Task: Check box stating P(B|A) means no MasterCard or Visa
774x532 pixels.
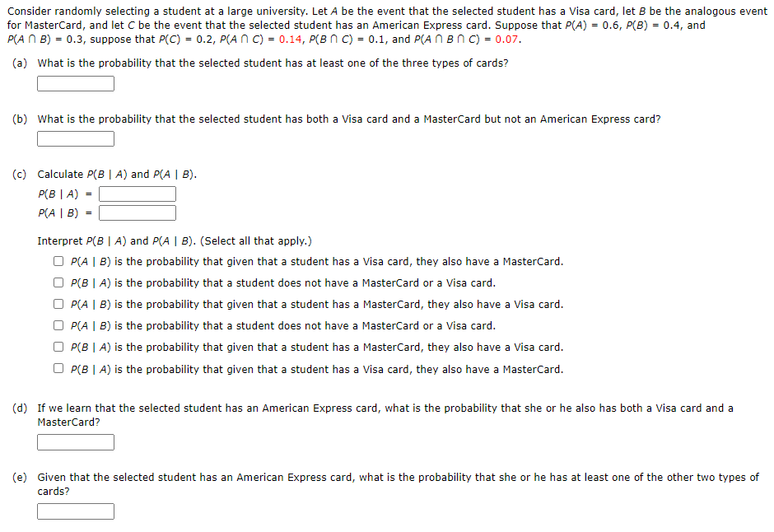Action: point(58,282)
